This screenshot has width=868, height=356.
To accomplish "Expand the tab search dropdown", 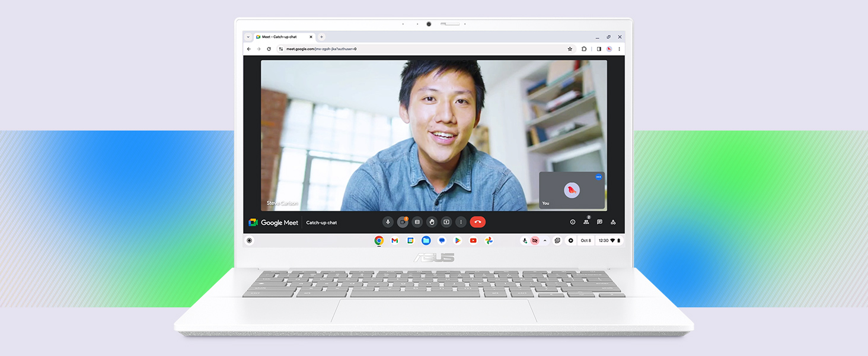I will 248,37.
